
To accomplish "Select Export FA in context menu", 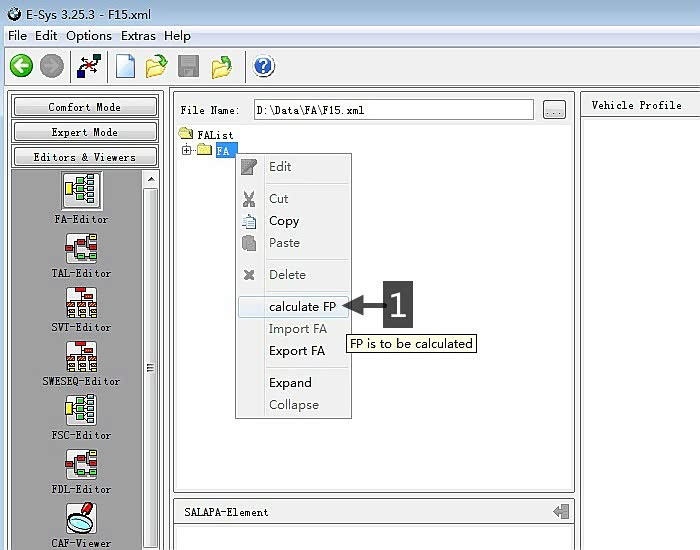I will coord(296,351).
